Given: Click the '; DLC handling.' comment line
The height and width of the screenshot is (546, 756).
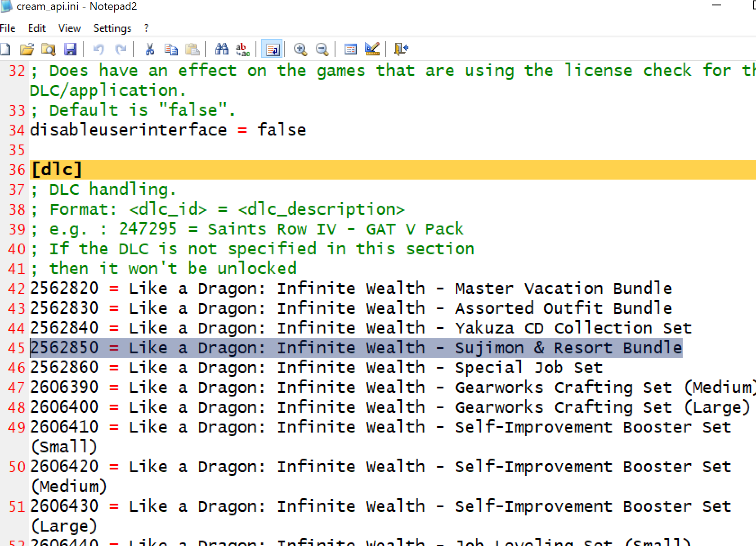Looking at the screenshot, I should tap(103, 190).
